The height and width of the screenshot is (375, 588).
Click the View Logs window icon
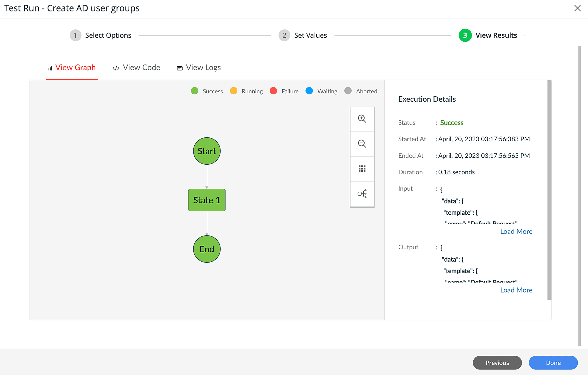180,68
